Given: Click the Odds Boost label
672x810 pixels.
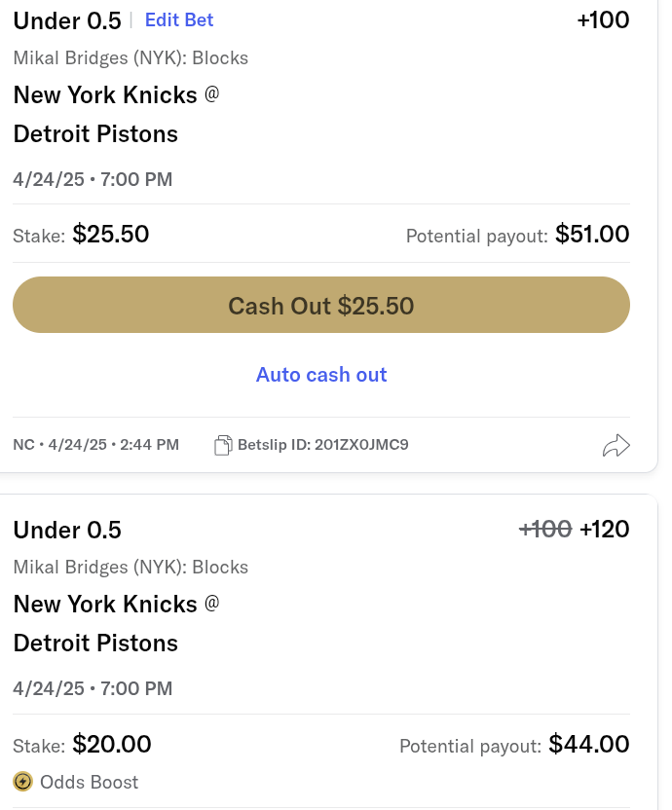Looking at the screenshot, I should coord(90,782).
